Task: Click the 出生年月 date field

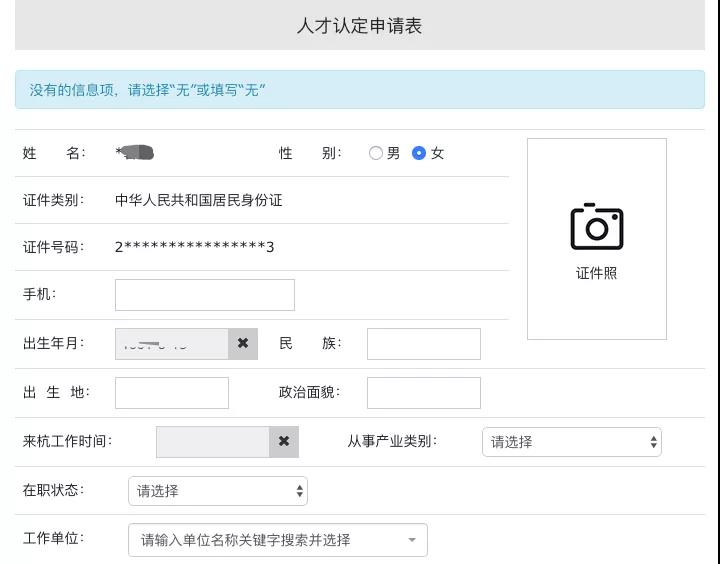Action: pyautogui.click(x=172, y=344)
